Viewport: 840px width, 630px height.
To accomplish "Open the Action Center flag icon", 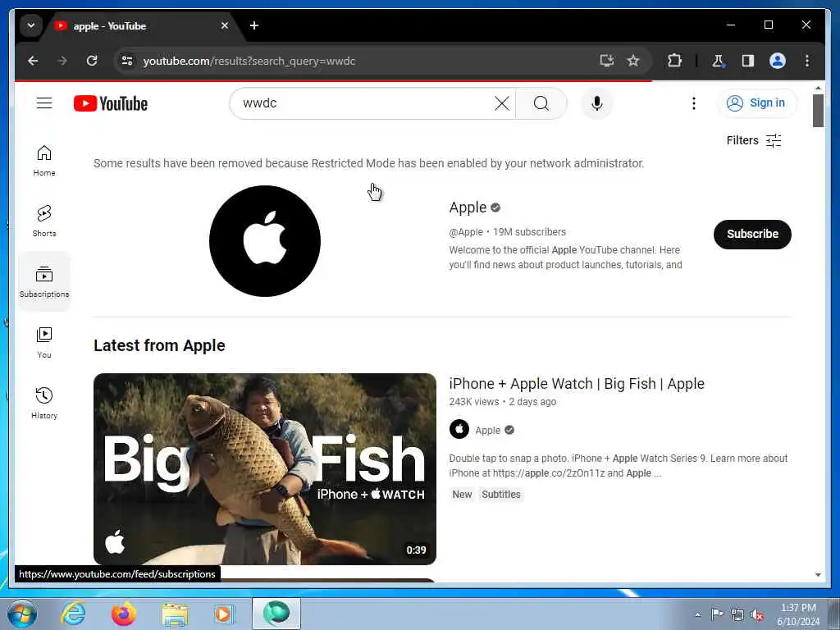I will (717, 614).
